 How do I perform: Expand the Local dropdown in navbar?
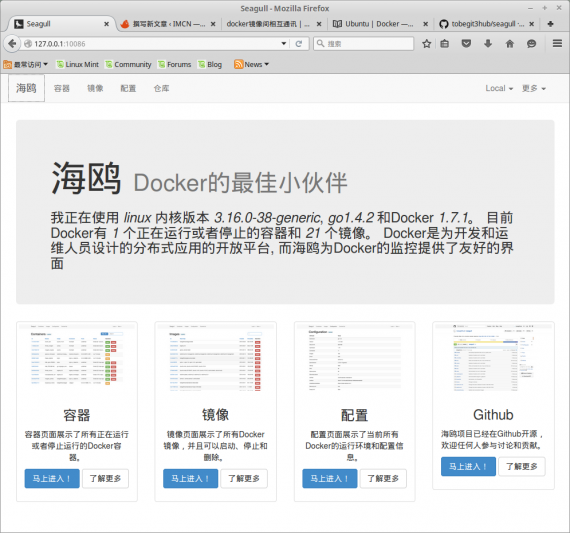point(499,88)
